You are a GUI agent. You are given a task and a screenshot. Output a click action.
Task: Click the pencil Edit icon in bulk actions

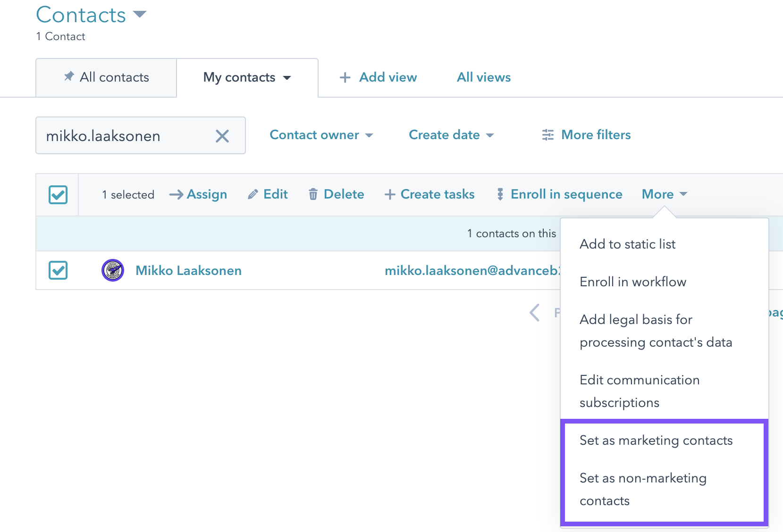[253, 194]
